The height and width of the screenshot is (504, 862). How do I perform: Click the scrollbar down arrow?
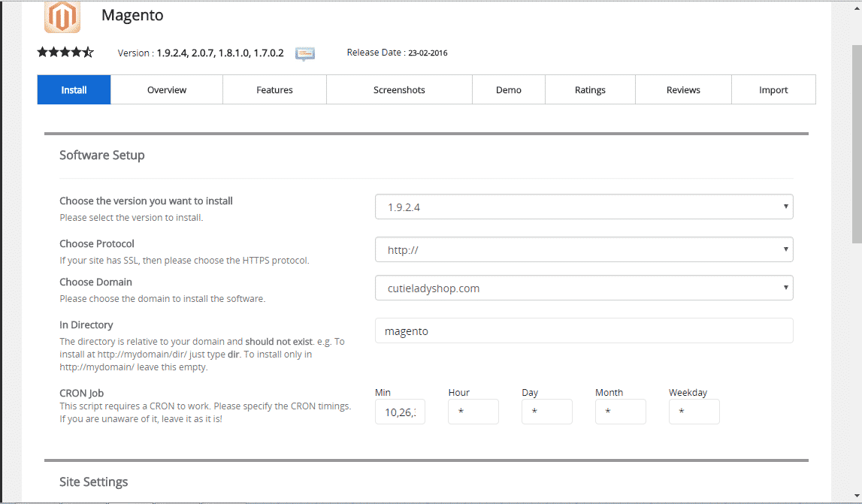tap(857, 496)
